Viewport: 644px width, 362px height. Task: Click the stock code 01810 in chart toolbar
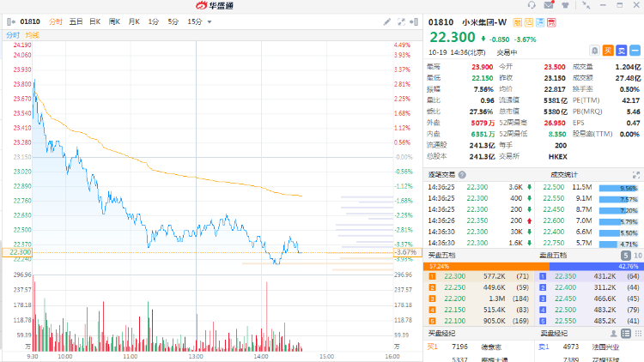[30, 21]
